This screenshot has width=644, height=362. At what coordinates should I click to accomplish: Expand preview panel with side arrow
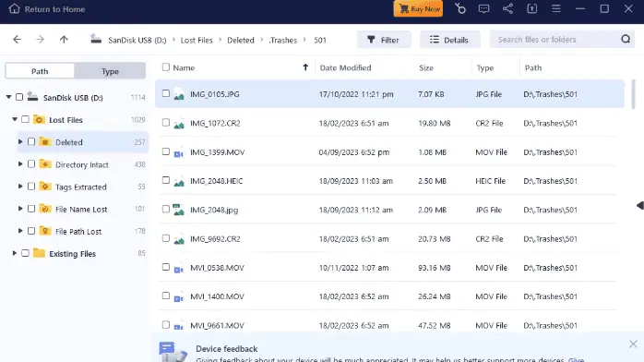pos(640,205)
